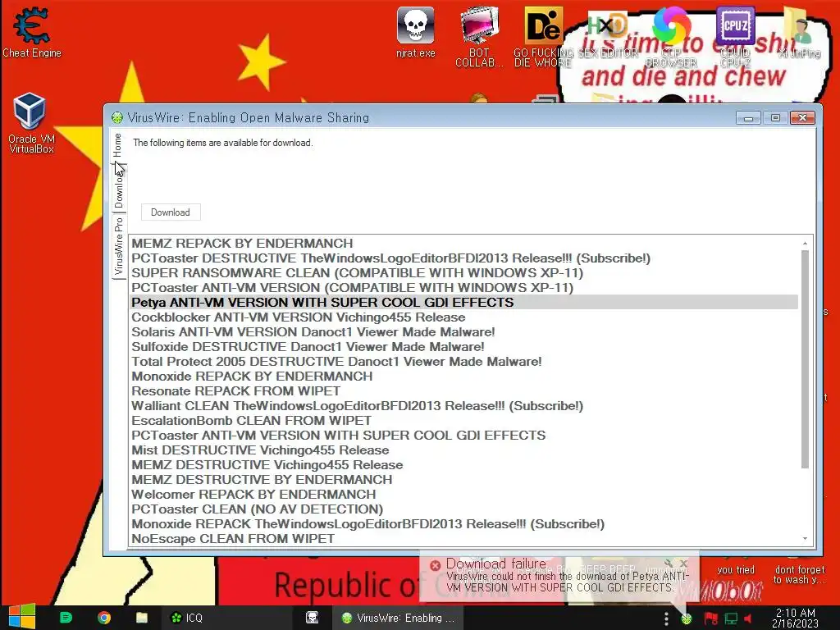840x630 pixels.
Task: Open notification settings wrench icon
Action: pyautogui.click(x=668, y=564)
